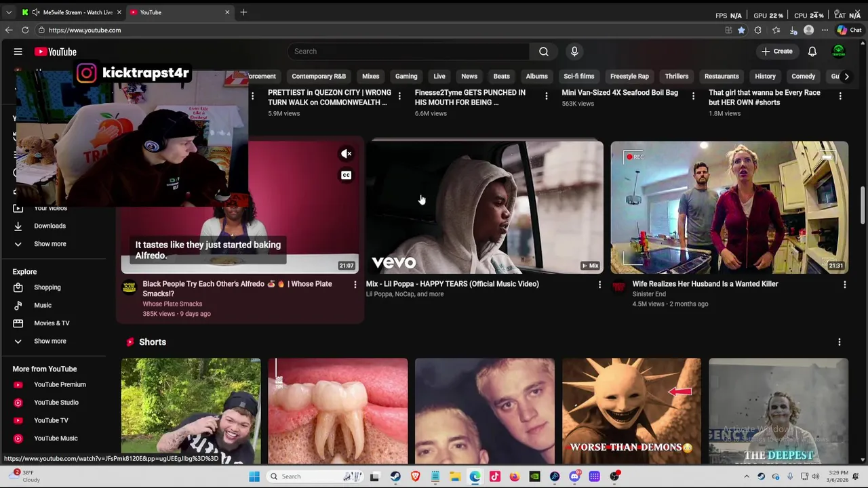Toggle captions on the Alfredo preview
Image resolution: width=868 pixels, height=488 pixels.
[347, 176]
